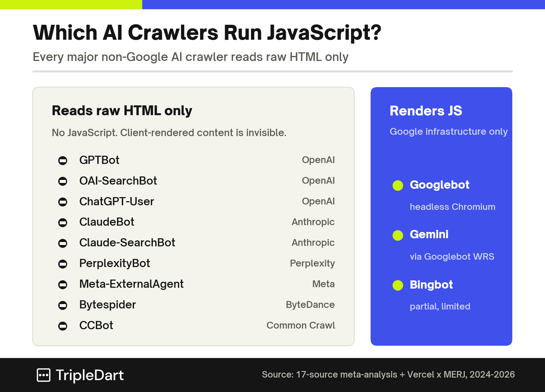Click the 'partial, limited' note
Screen dimensions: 545x392
point(440,307)
